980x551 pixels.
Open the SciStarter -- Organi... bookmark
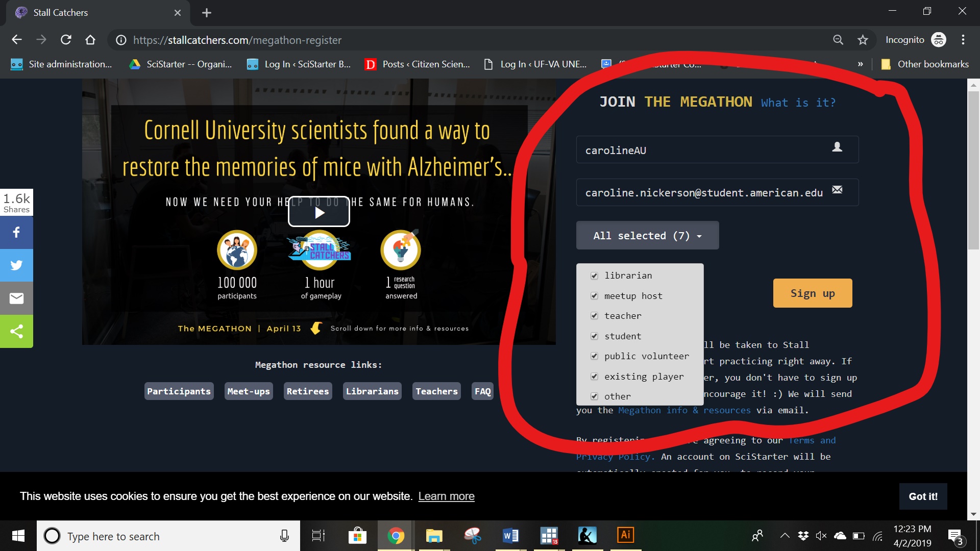click(x=181, y=64)
